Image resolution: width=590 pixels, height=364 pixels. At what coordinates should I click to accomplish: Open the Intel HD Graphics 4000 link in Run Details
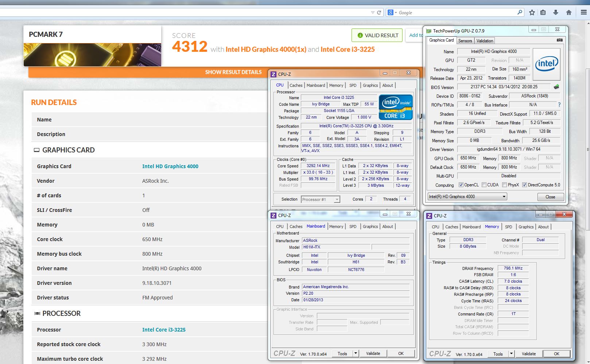click(170, 166)
